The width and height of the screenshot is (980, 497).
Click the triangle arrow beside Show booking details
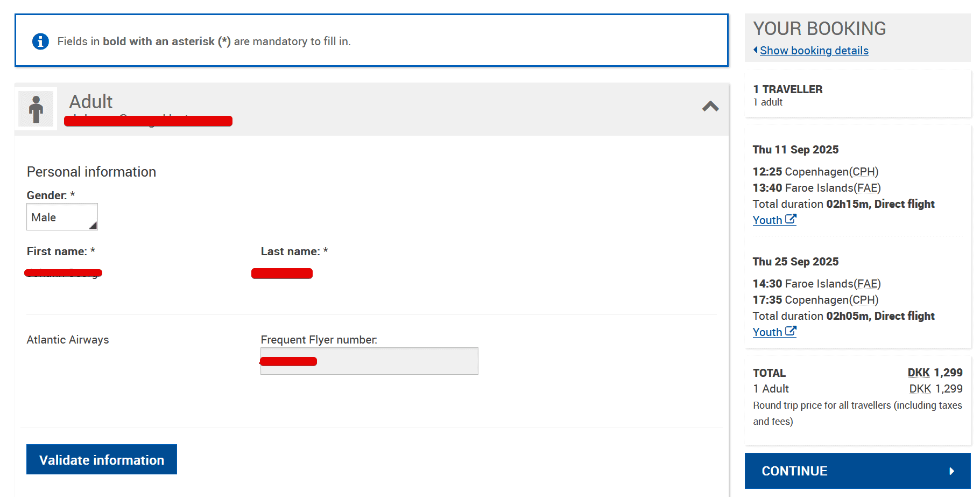coord(756,50)
